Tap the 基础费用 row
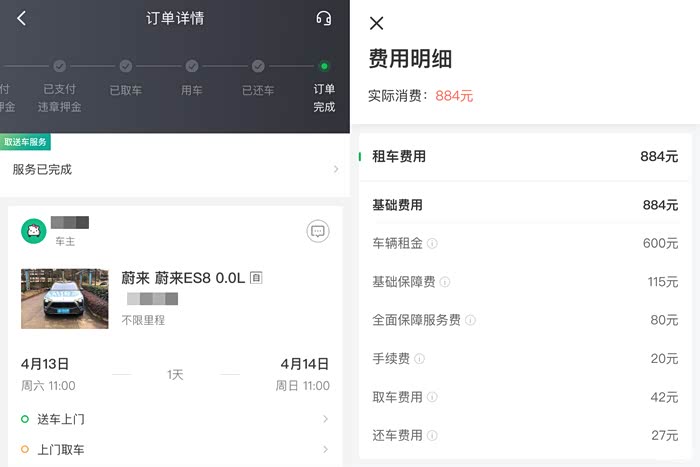Screen dimensions: 700x467 [x=525, y=205]
